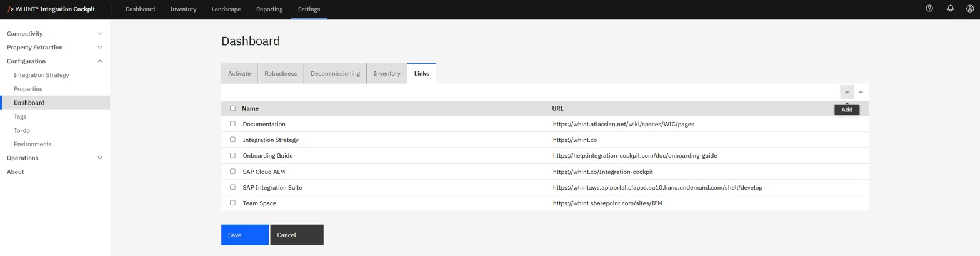Switch to the Robustness tab
Viewport: 980px width, 256px height.
(x=280, y=74)
